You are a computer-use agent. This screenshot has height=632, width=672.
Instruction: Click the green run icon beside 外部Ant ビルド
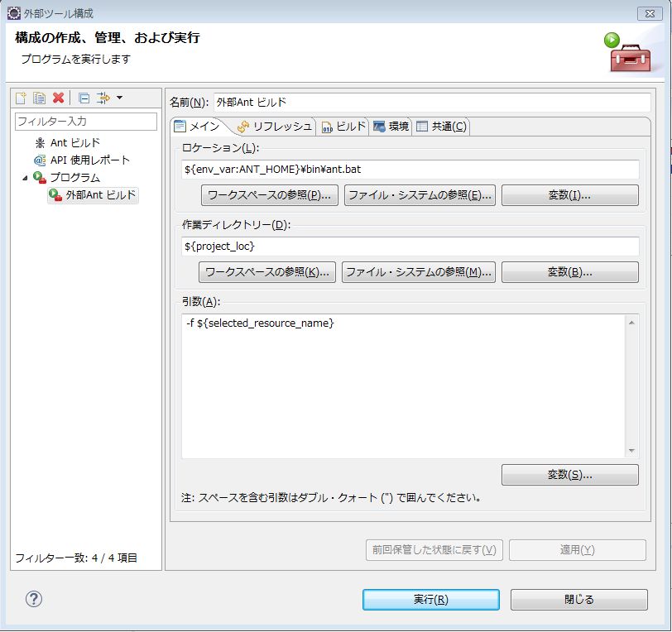click(x=54, y=195)
